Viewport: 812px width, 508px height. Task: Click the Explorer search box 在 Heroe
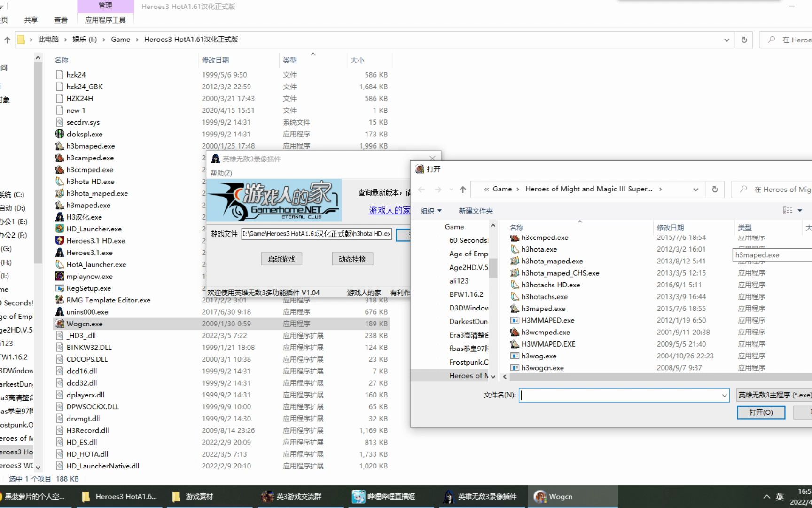point(786,40)
